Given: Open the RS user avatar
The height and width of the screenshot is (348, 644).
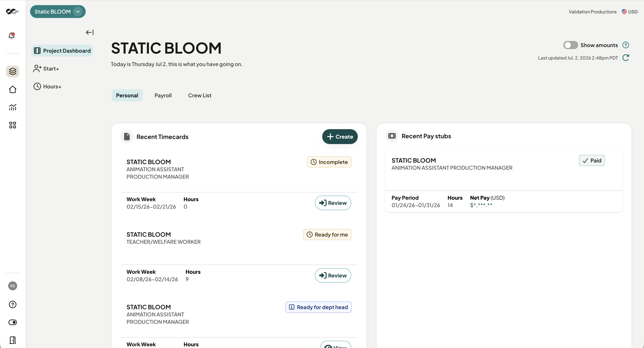Looking at the screenshot, I should point(12,286).
